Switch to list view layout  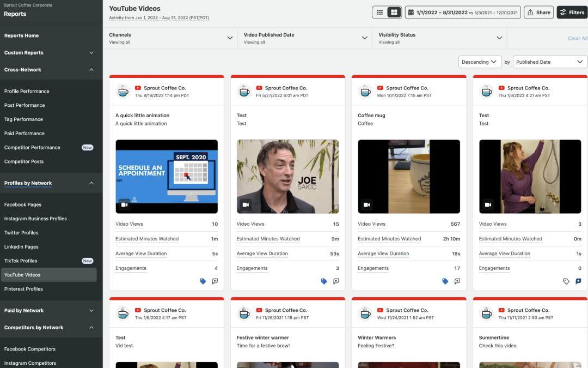tap(380, 13)
